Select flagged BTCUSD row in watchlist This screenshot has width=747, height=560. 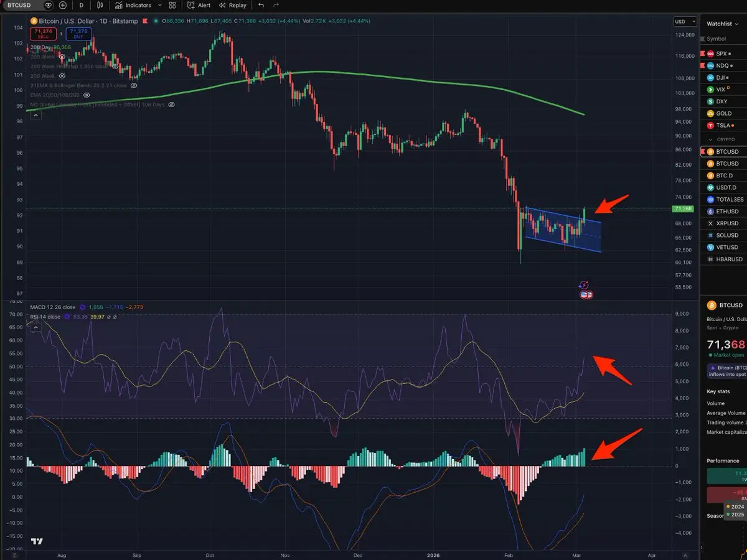pos(723,152)
